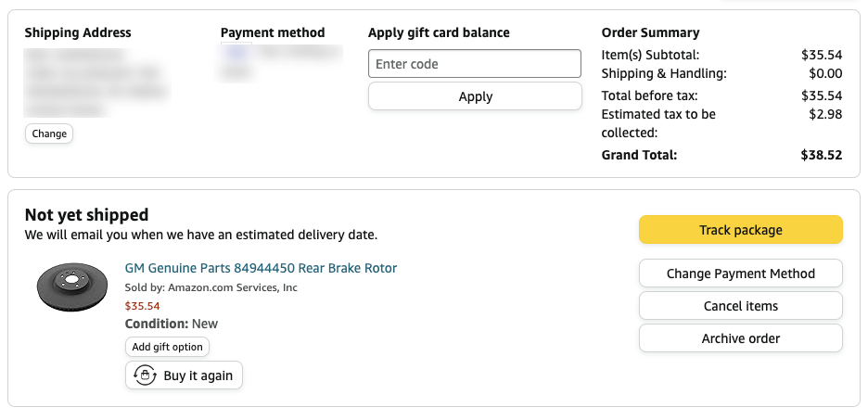Screen dimensions: 868x420
Task: Click Sold by Amazon.com Services text
Action: [x=211, y=287]
